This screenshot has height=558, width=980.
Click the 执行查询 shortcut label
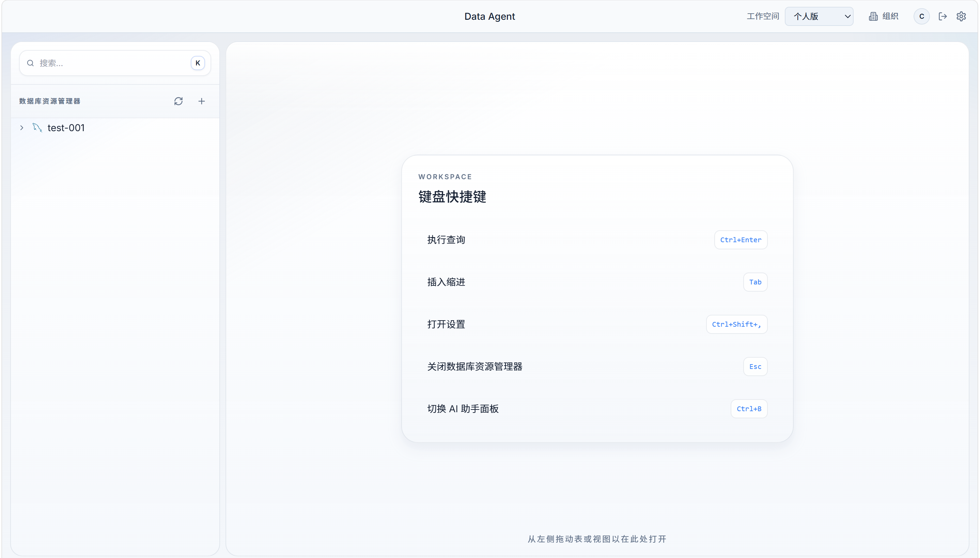446,240
